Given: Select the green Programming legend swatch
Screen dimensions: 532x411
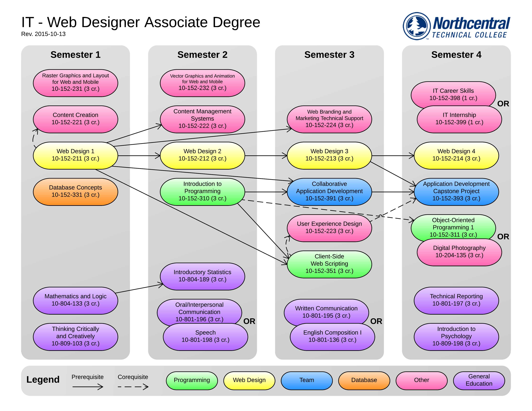Looking at the screenshot, I should pos(192,380).
